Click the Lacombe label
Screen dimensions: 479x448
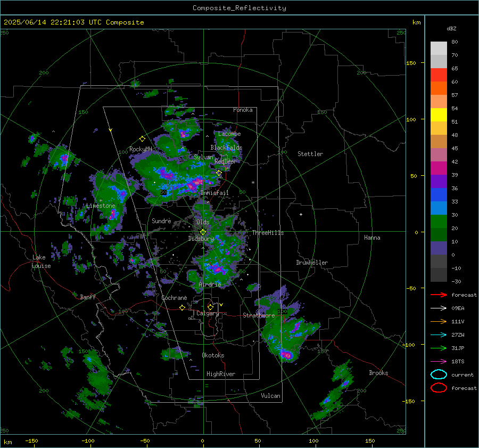[229, 134]
